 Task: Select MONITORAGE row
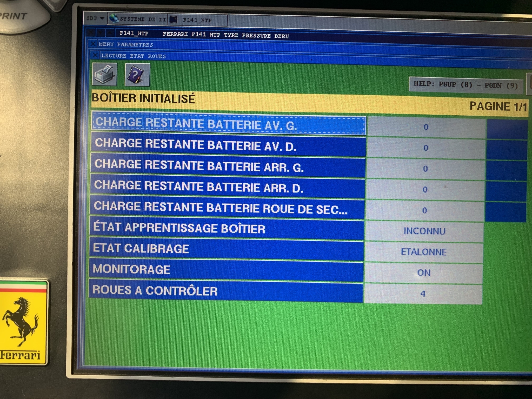pyautogui.click(x=226, y=270)
